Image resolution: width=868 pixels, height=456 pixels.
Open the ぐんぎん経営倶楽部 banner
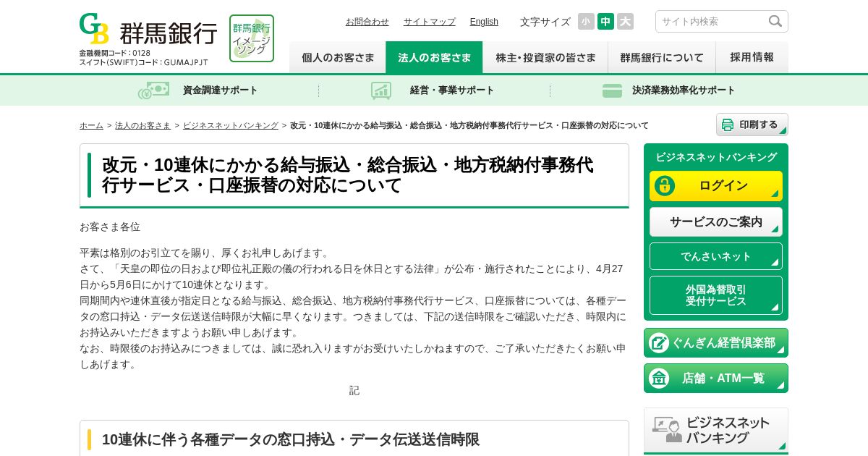pyautogui.click(x=716, y=343)
